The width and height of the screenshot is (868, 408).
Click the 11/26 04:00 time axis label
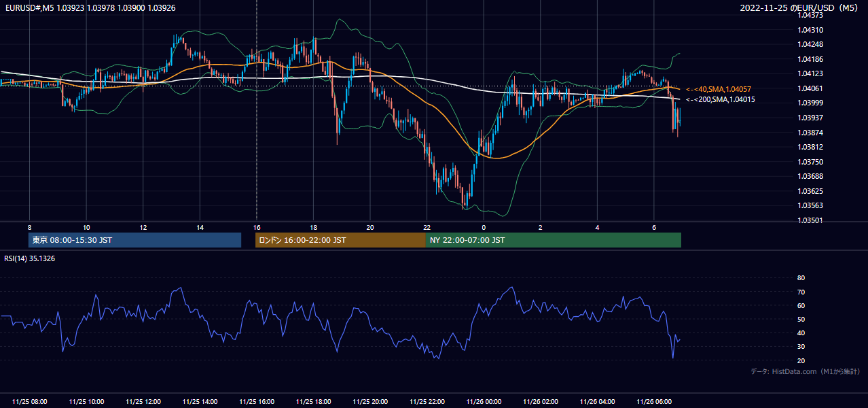[x=597, y=402]
